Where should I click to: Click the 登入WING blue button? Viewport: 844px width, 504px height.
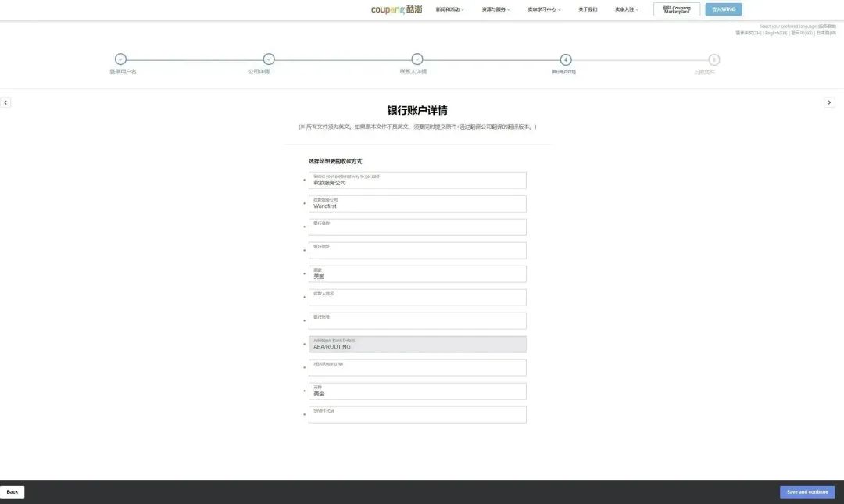coord(724,9)
